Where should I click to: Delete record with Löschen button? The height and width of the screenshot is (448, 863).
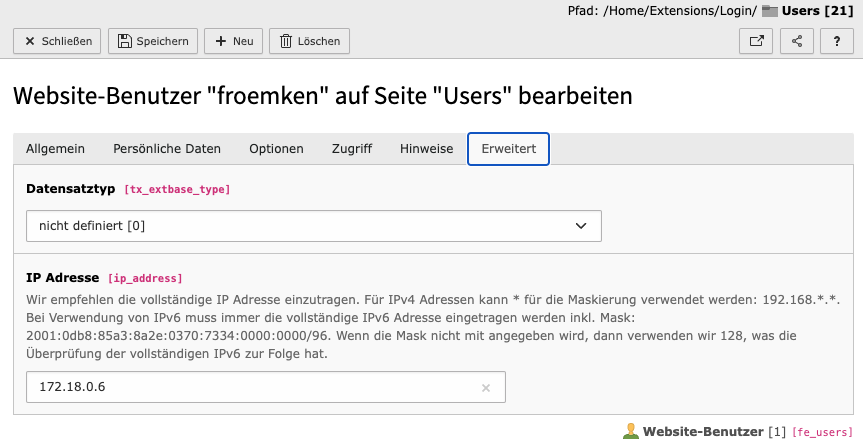pyautogui.click(x=309, y=41)
